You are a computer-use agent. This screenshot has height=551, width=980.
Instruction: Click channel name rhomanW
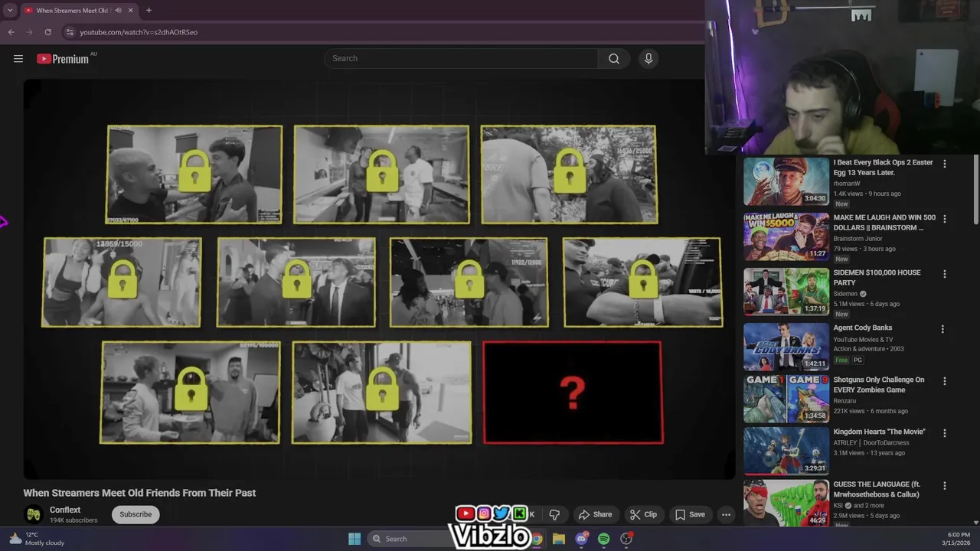(847, 184)
